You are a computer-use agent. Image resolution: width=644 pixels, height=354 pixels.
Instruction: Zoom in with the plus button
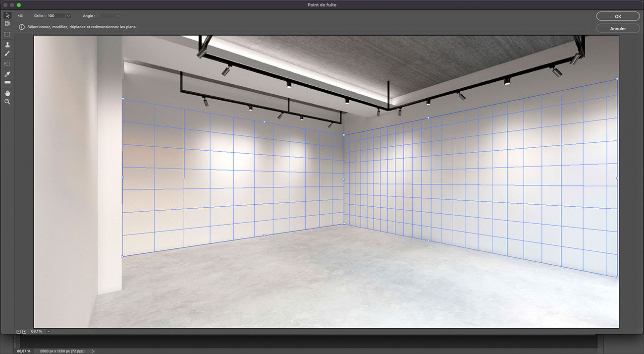[x=24, y=331]
